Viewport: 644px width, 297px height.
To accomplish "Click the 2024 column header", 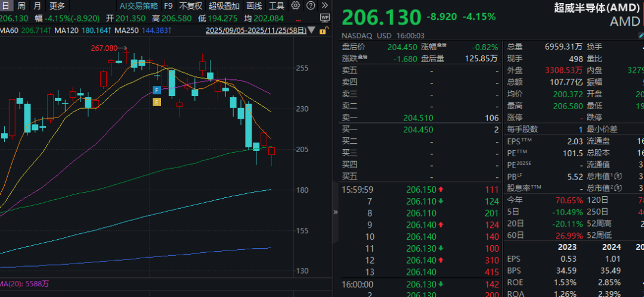I will (612, 247).
